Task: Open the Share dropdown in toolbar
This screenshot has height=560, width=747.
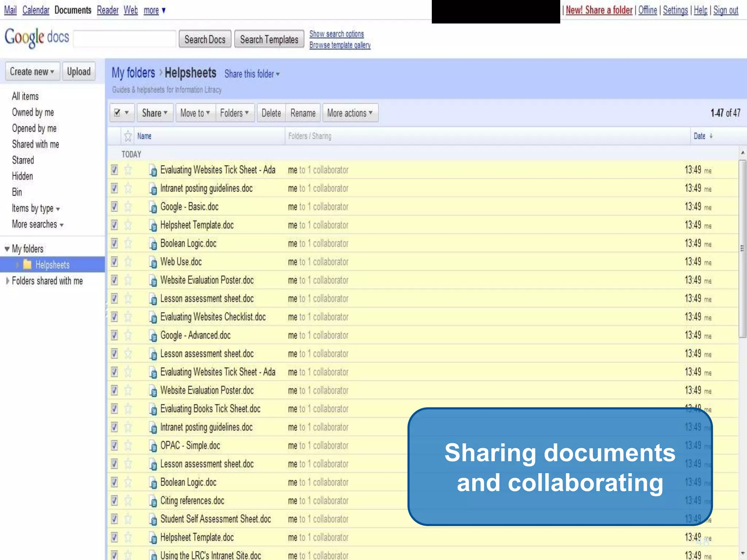Action: pyautogui.click(x=155, y=113)
